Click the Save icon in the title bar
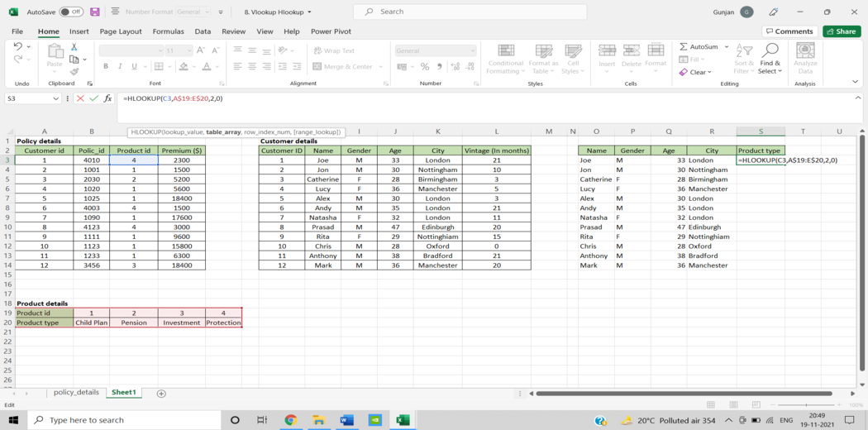Image resolution: width=868 pixels, height=430 pixels. pos(95,12)
